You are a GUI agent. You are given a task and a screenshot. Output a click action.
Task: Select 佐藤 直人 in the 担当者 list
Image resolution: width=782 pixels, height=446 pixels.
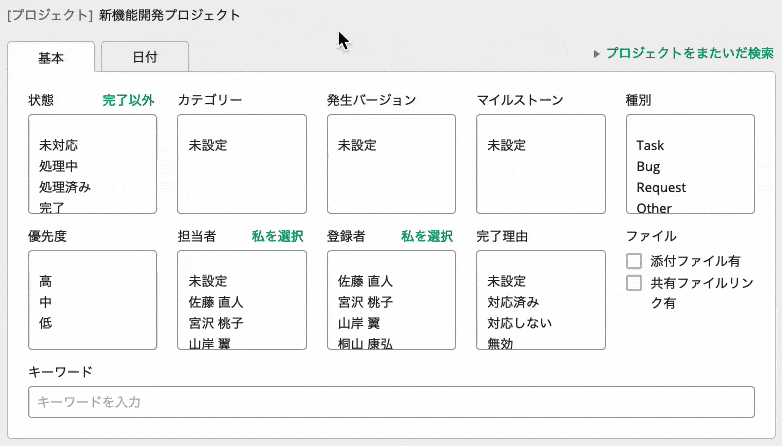pos(216,302)
